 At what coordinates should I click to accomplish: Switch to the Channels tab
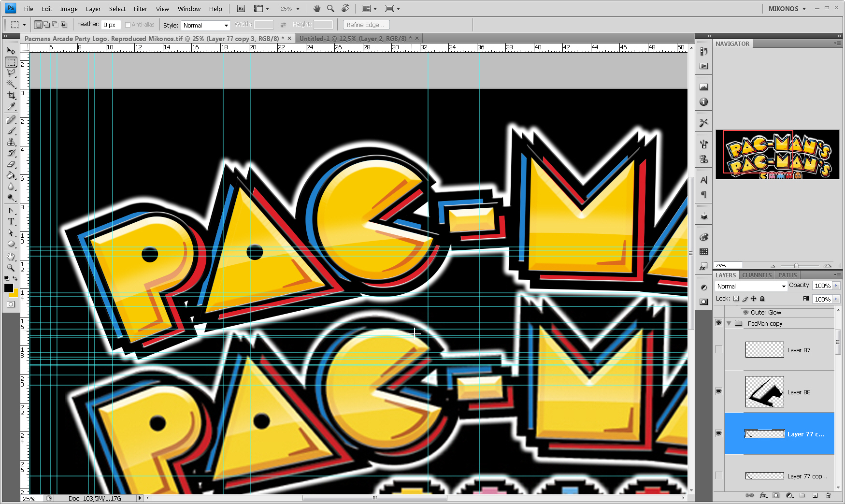tap(756, 274)
